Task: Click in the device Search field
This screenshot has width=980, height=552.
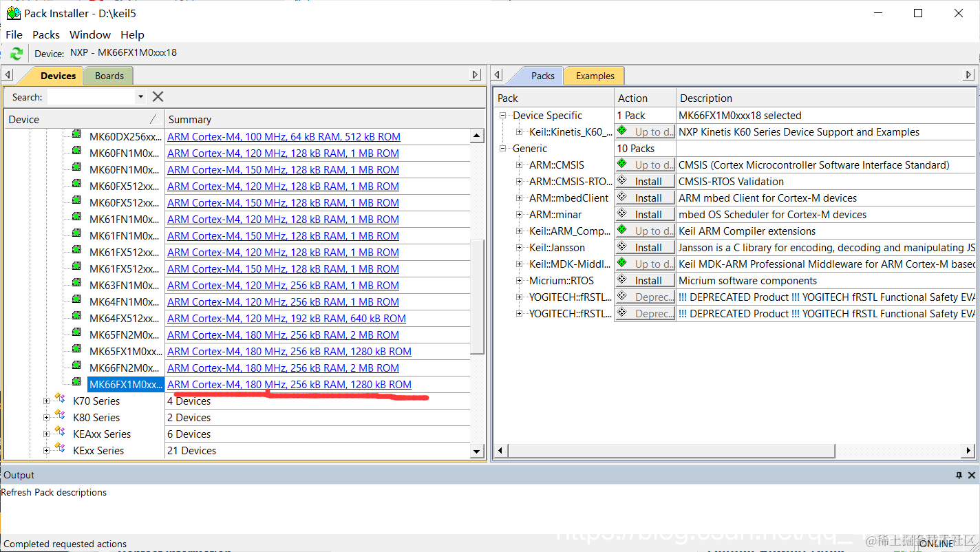Action: [91, 97]
